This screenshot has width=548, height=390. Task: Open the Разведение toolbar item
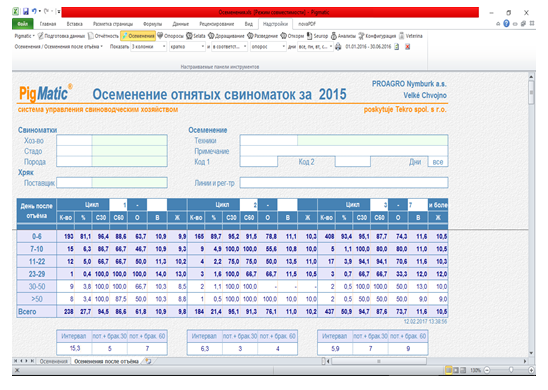pyautogui.click(x=262, y=36)
